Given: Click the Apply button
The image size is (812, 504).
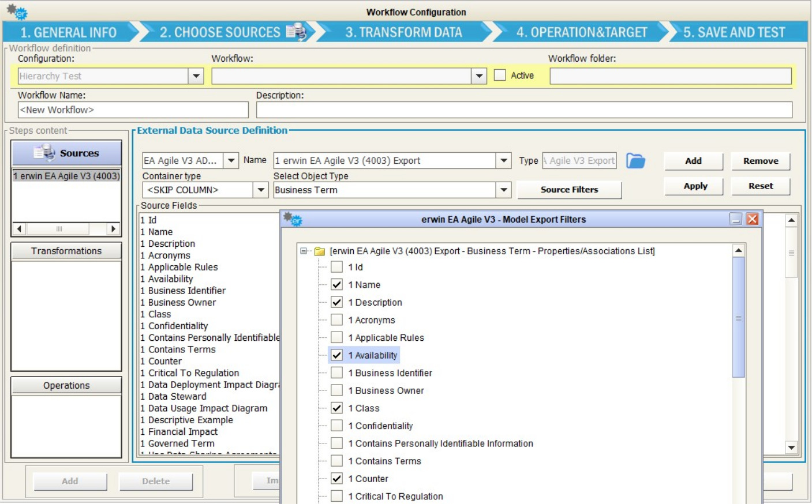Looking at the screenshot, I should click(695, 186).
